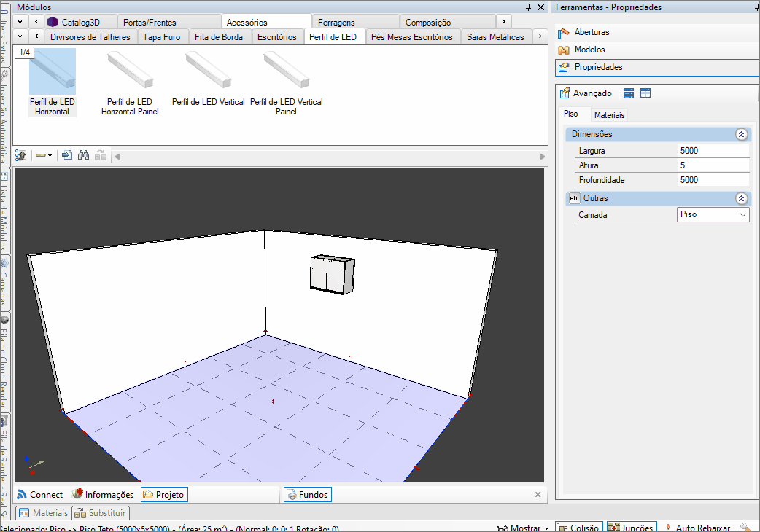This screenshot has width=760, height=532.
Task: Open the Mostrar dropdown menu
Action: (524, 528)
